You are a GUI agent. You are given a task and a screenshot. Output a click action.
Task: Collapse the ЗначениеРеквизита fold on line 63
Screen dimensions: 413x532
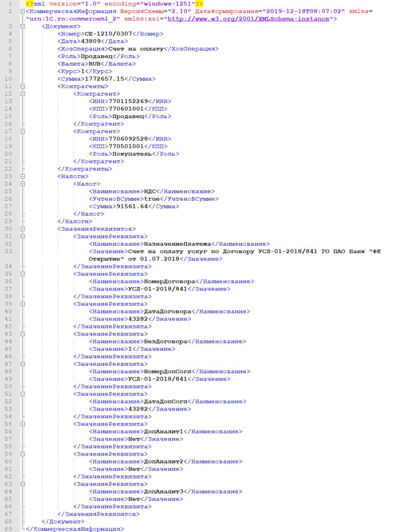click(22, 484)
